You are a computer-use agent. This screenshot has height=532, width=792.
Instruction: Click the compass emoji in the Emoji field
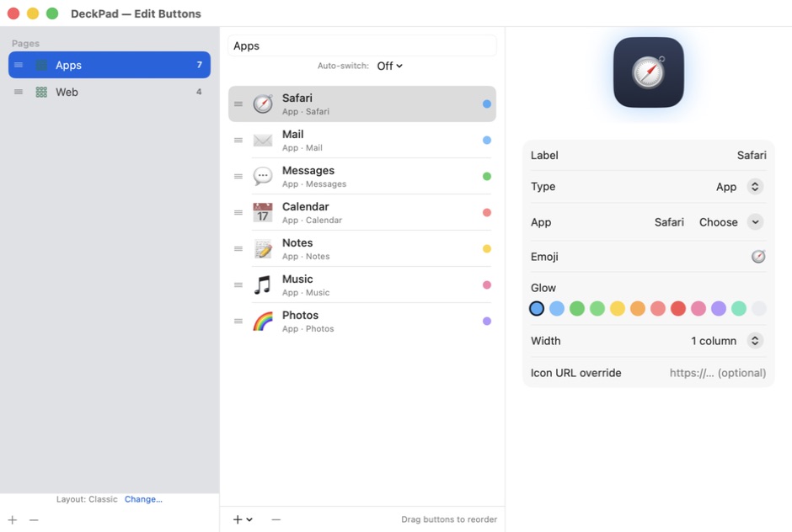pyautogui.click(x=758, y=257)
